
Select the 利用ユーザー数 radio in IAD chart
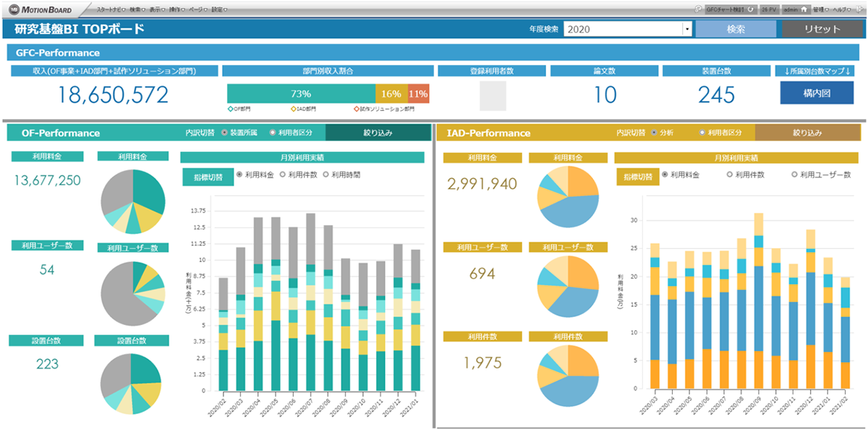tap(795, 174)
